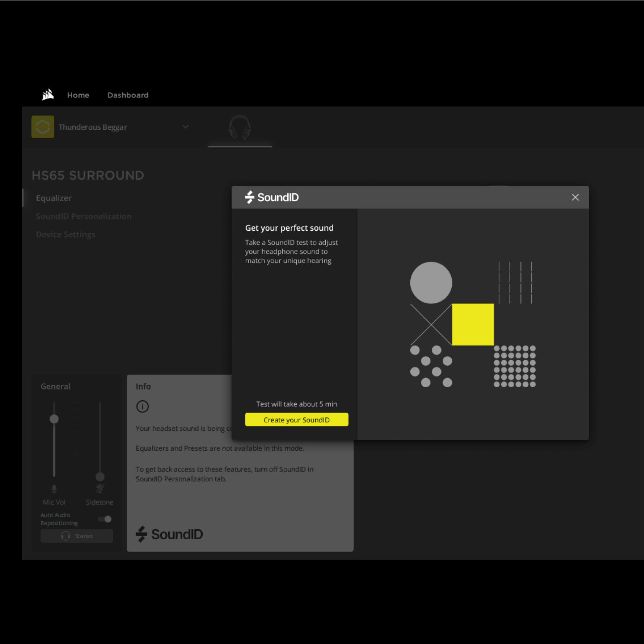Click the Stereo headphone mode button
This screenshot has height=644, width=644.
(x=77, y=536)
